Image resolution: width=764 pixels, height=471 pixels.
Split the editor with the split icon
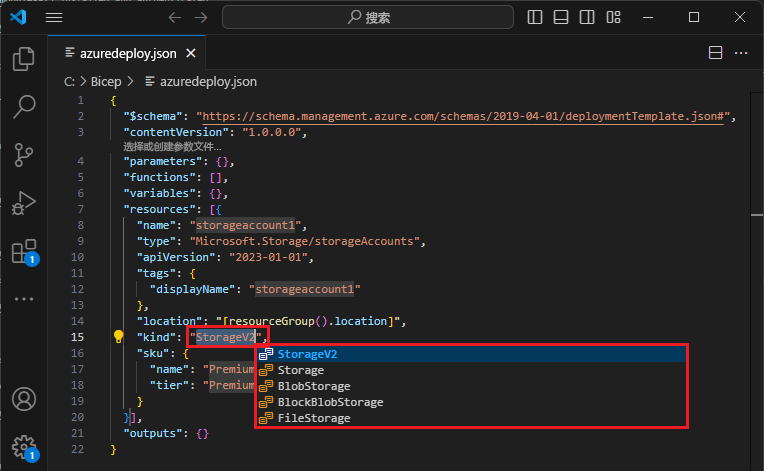715,53
